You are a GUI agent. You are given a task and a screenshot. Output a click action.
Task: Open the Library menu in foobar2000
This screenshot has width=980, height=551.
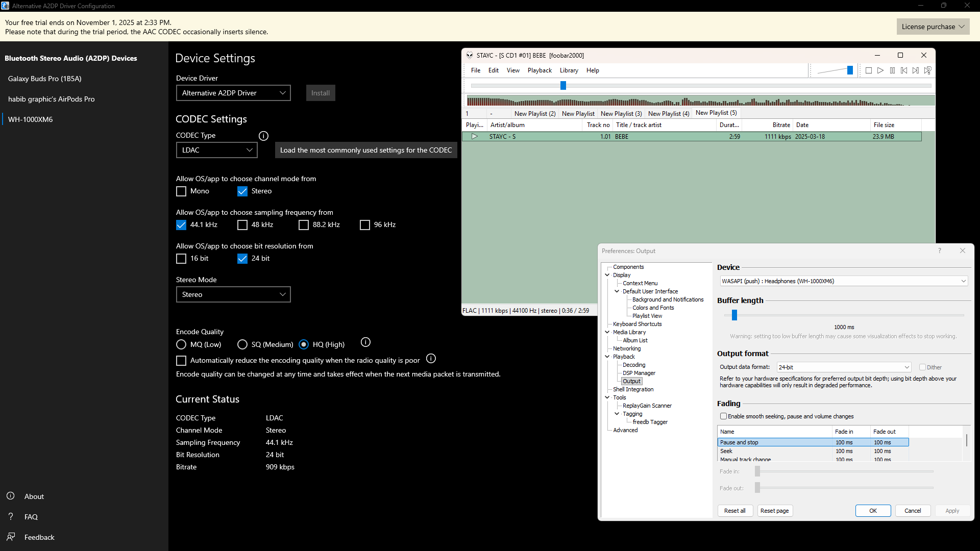point(569,70)
